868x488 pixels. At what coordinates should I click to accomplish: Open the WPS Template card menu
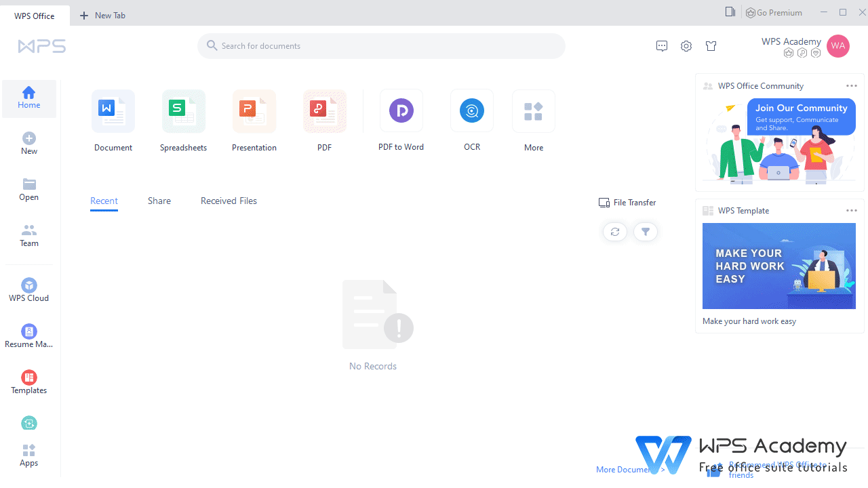point(851,210)
